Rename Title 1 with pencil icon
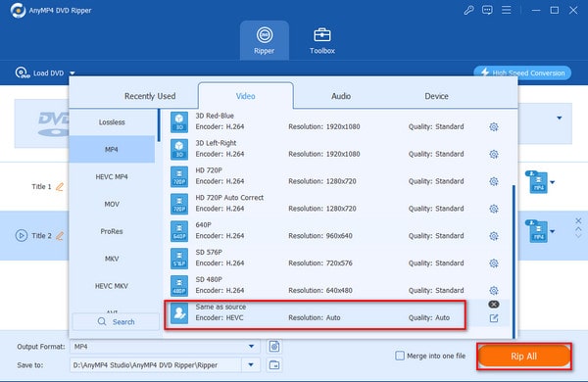588x382 pixels. click(60, 187)
